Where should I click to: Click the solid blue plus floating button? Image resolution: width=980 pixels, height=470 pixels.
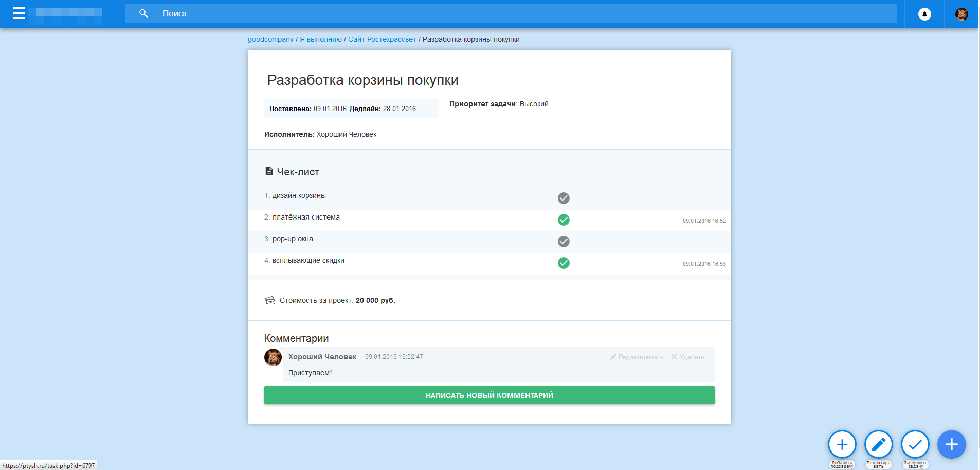(952, 444)
